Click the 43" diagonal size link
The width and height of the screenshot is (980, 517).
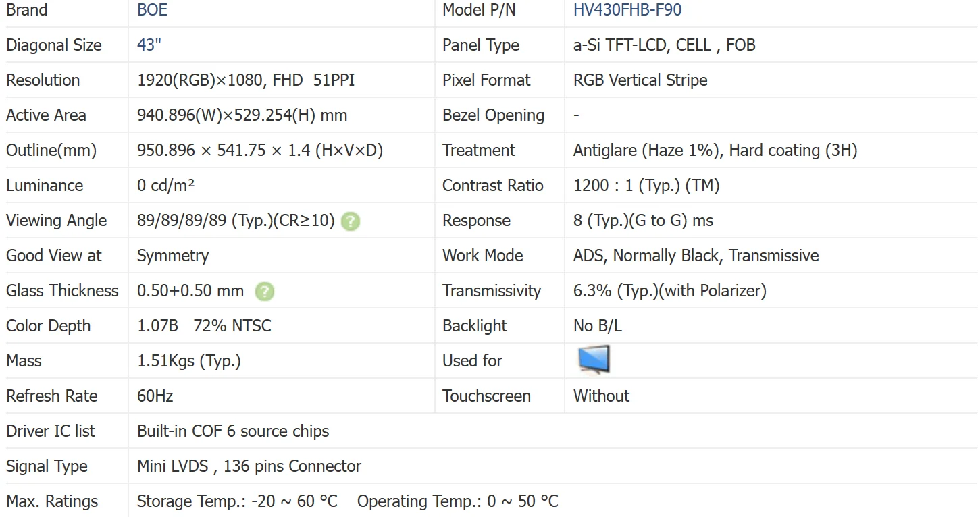(149, 45)
